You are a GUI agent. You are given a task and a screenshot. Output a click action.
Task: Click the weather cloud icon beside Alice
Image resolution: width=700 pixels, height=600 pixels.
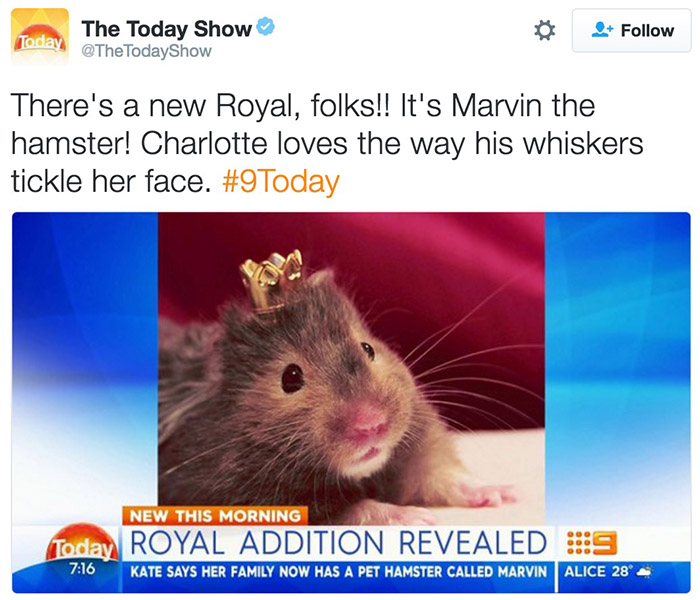coord(644,571)
